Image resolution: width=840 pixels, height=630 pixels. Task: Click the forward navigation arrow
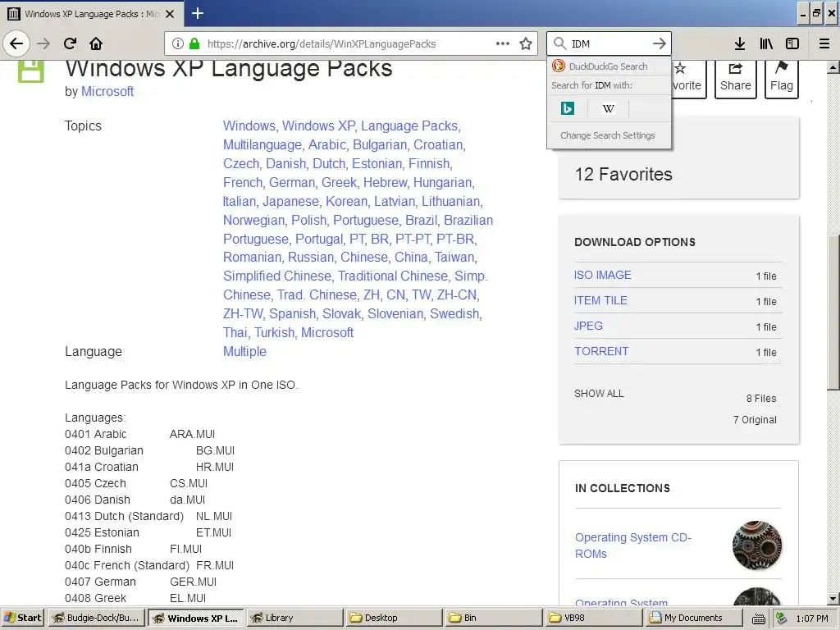(x=43, y=43)
